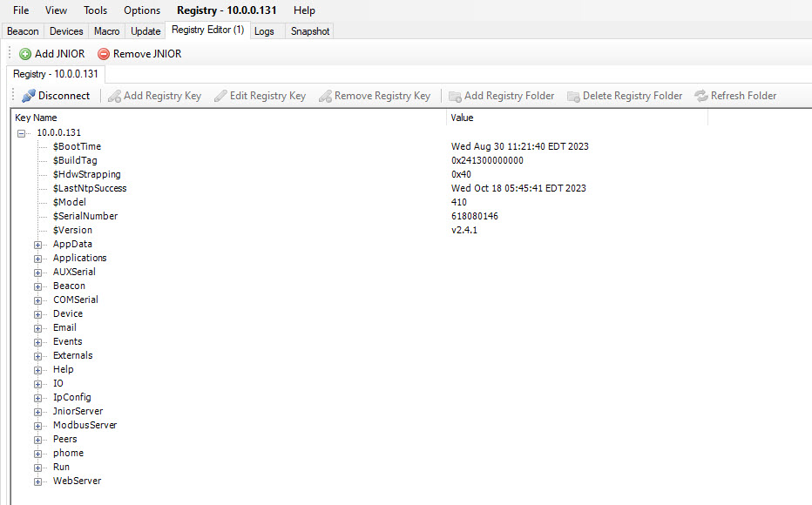Expand the WebServer registry folder
This screenshot has width=812, height=505.
tap(37, 481)
